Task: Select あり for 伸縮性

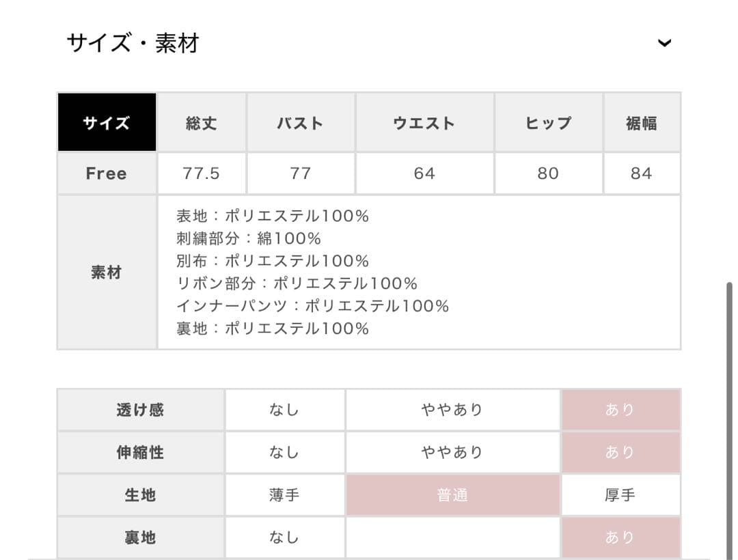Action: click(620, 452)
